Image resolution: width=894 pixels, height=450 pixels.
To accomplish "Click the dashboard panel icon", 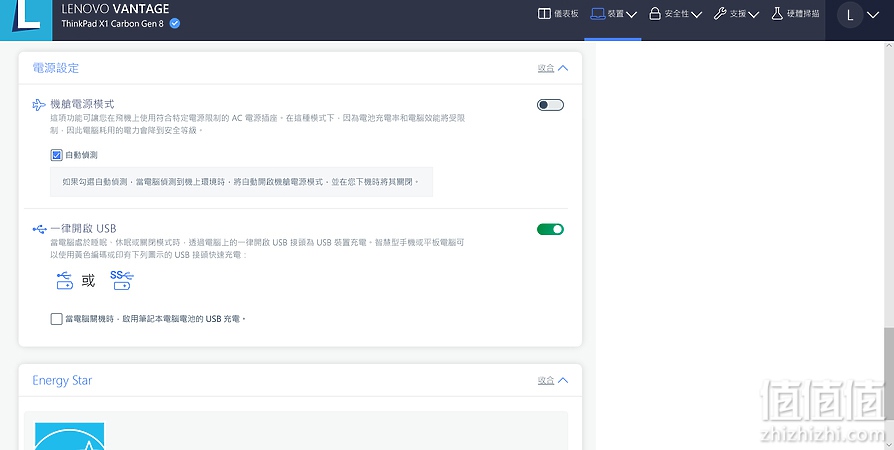I will click(544, 14).
